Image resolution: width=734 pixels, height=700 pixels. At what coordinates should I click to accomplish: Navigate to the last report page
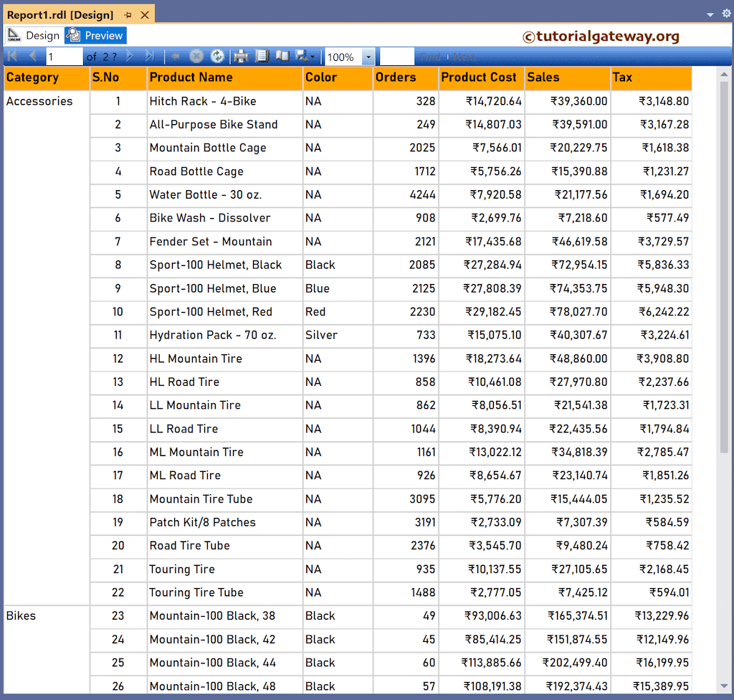148,56
